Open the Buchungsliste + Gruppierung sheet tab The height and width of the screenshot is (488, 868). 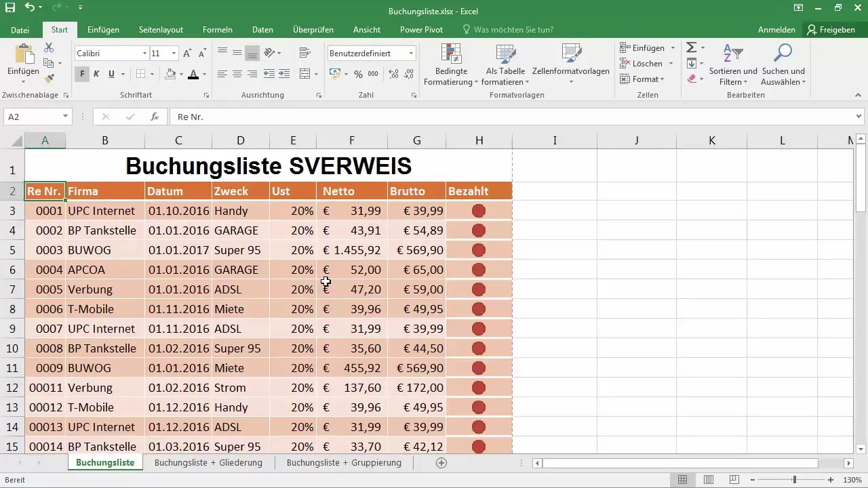[344, 463]
